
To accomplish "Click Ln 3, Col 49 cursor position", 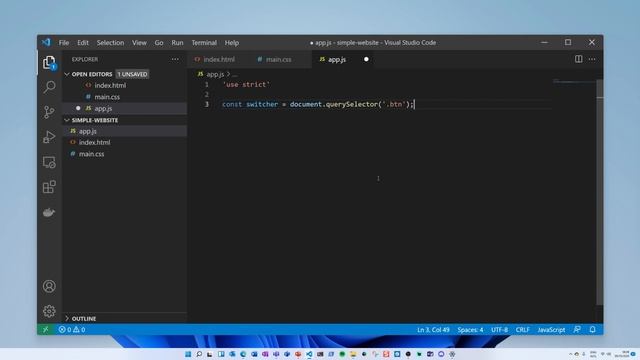I will [x=433, y=329].
